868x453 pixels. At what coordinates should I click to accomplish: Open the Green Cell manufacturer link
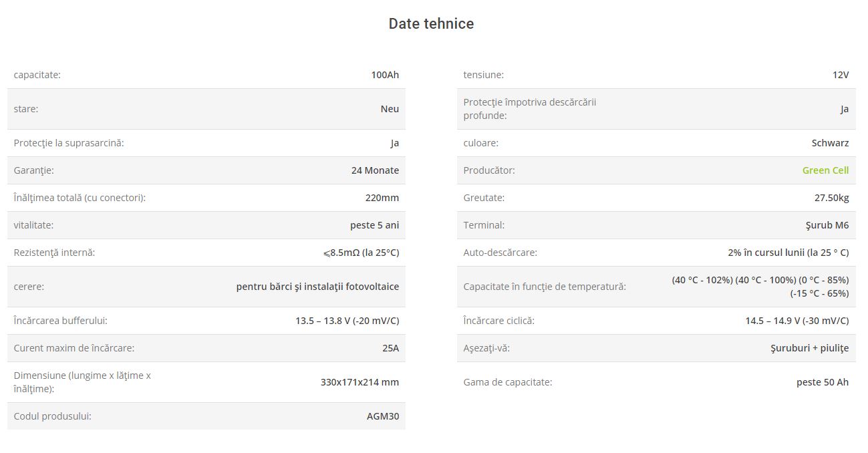coord(825,170)
